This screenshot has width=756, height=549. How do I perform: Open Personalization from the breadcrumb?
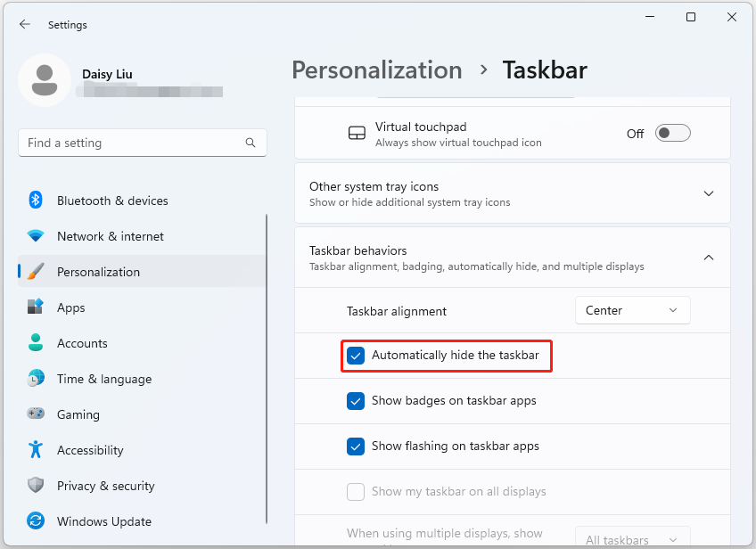tap(376, 70)
